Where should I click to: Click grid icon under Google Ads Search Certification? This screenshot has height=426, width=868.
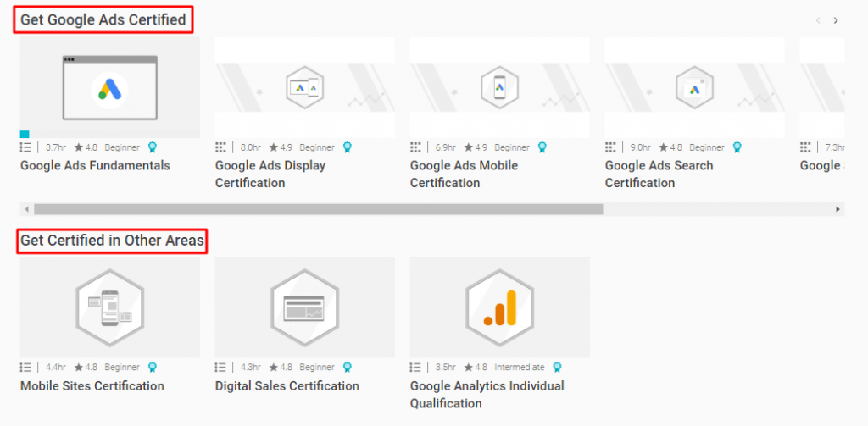pos(610,147)
